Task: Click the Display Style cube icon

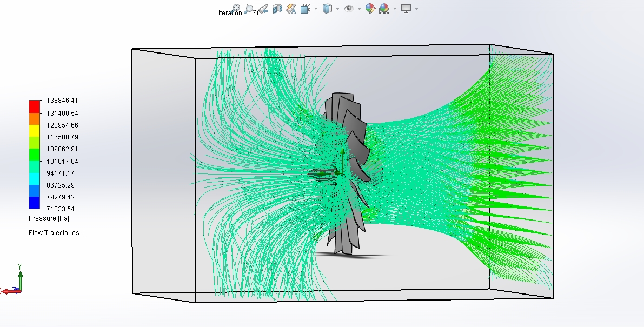Action: coord(327,9)
